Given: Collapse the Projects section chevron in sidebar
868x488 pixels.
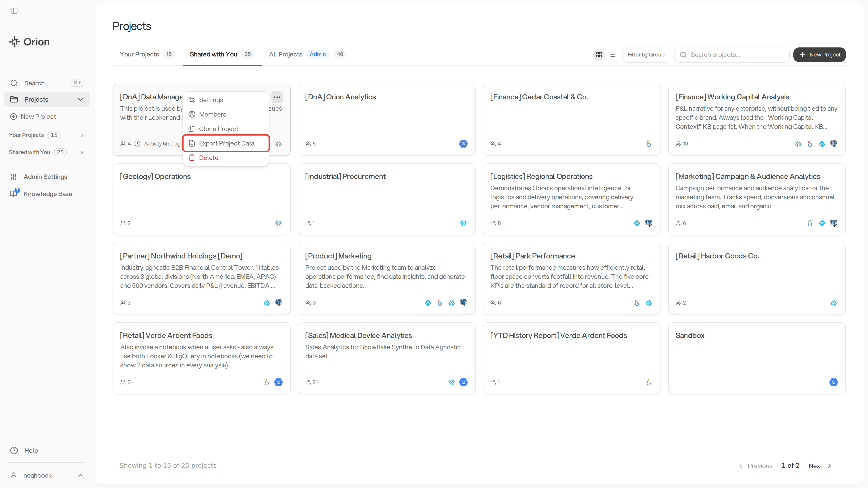Looking at the screenshot, I should tap(80, 99).
